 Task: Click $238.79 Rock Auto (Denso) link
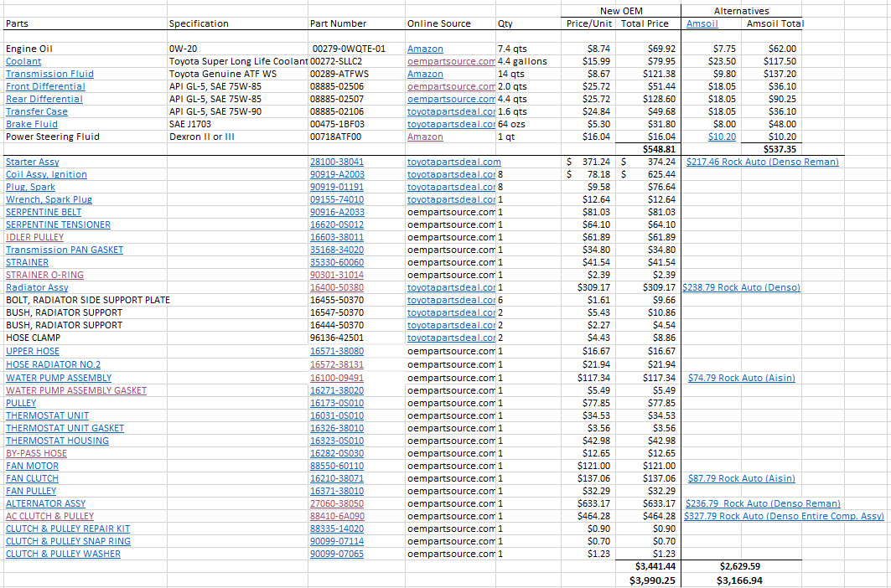741,287
